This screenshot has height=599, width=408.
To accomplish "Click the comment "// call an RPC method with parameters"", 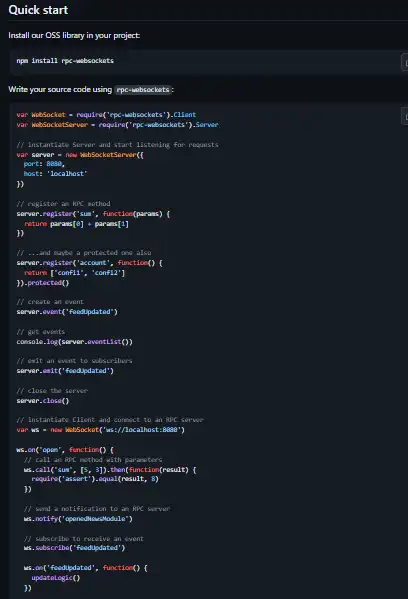I will point(93,460).
